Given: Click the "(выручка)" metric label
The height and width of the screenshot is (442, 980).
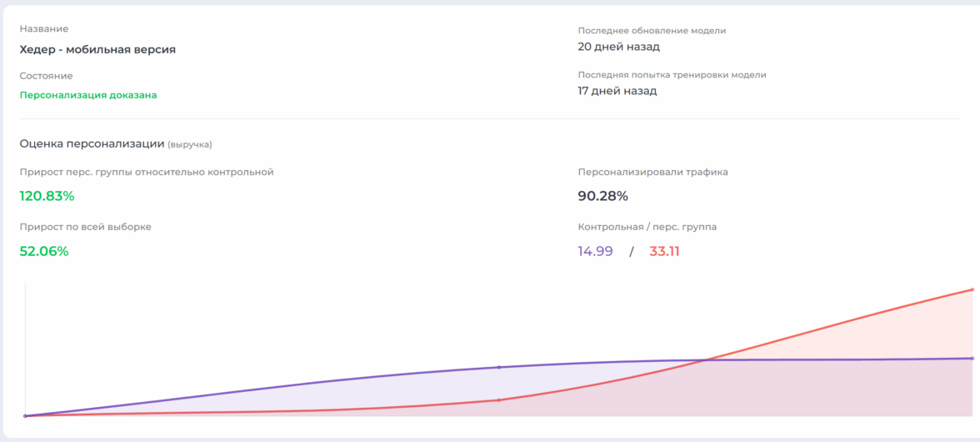Looking at the screenshot, I should (x=190, y=144).
